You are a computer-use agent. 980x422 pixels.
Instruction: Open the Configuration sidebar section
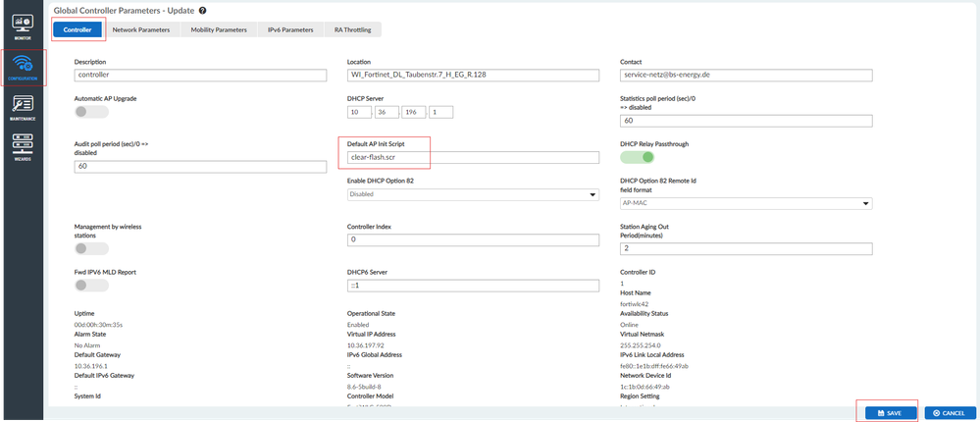[x=22, y=68]
